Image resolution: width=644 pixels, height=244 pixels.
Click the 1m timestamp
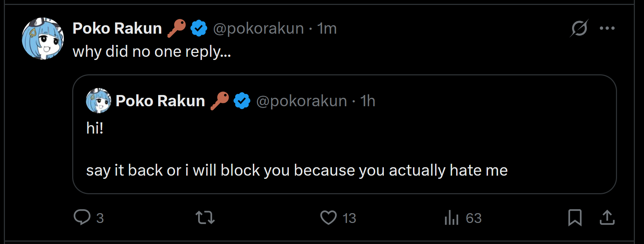coord(327,28)
